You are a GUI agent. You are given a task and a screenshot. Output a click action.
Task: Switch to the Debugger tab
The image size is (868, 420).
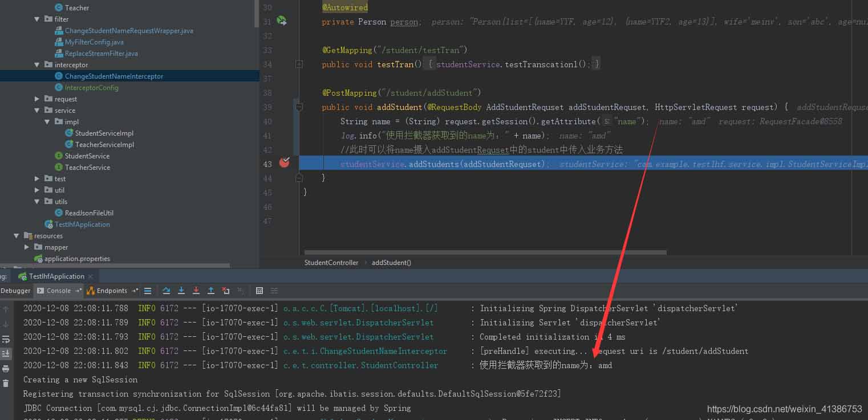coord(15,291)
